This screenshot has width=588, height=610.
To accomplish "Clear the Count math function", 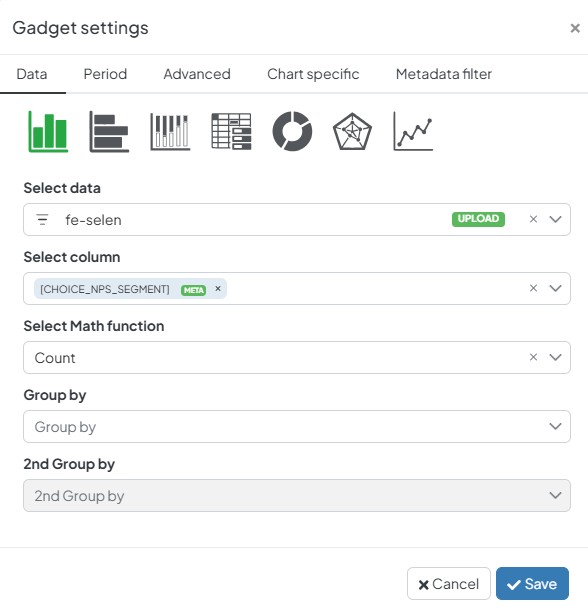I will click(534, 357).
